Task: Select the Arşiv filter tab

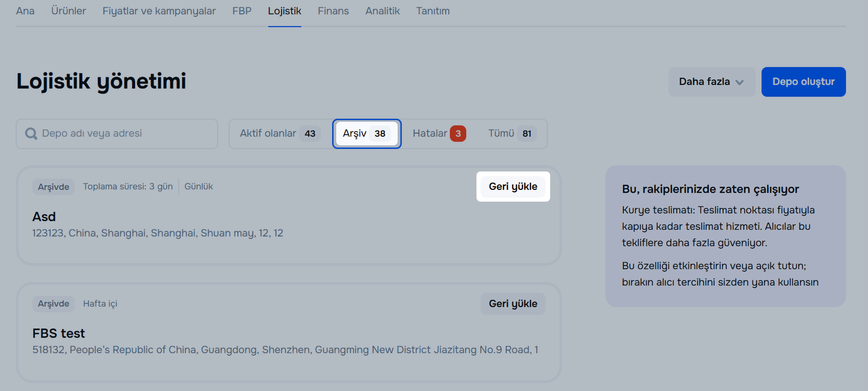Action: 366,134
